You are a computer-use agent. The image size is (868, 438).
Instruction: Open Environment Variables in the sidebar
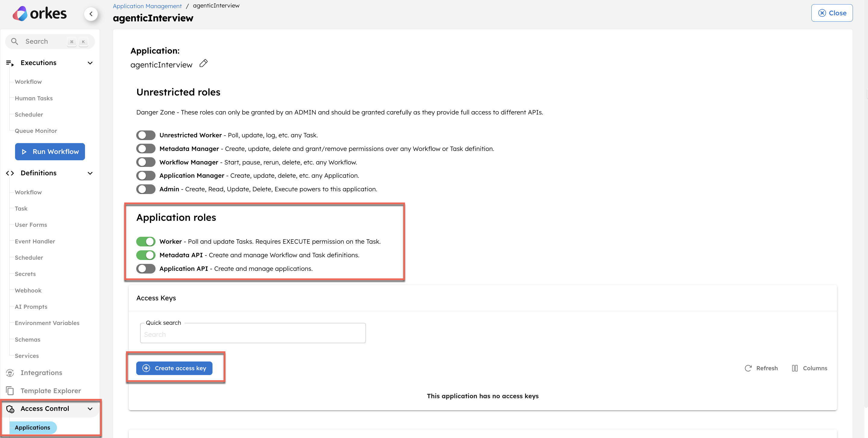[47, 323]
